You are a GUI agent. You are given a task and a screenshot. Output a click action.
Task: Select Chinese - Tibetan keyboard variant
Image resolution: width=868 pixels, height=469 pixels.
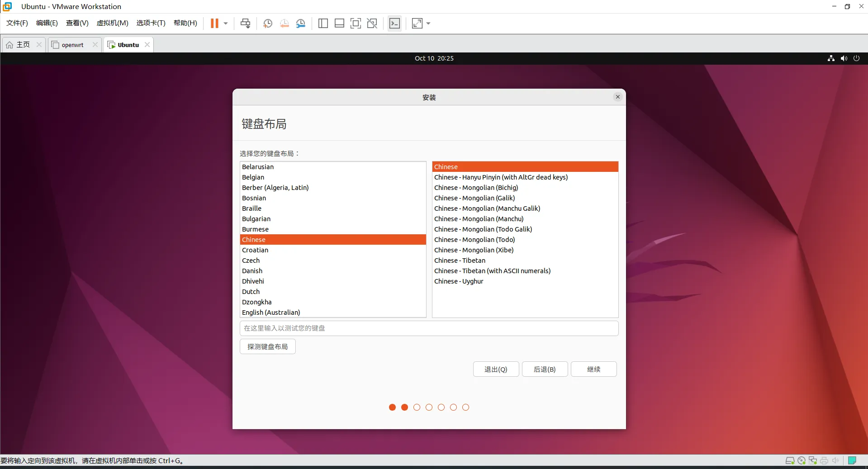click(x=460, y=260)
